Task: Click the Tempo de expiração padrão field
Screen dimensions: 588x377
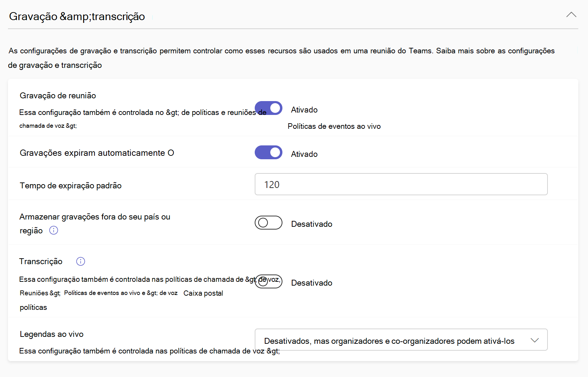Action: coord(401,184)
